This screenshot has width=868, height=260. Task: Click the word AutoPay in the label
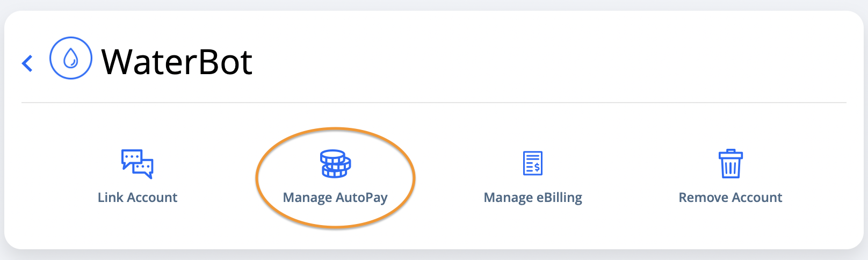tap(361, 198)
